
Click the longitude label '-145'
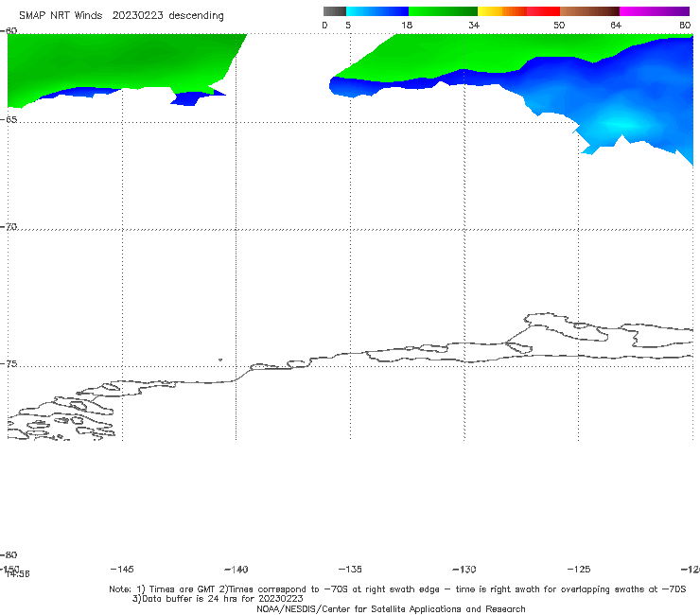click(x=122, y=569)
